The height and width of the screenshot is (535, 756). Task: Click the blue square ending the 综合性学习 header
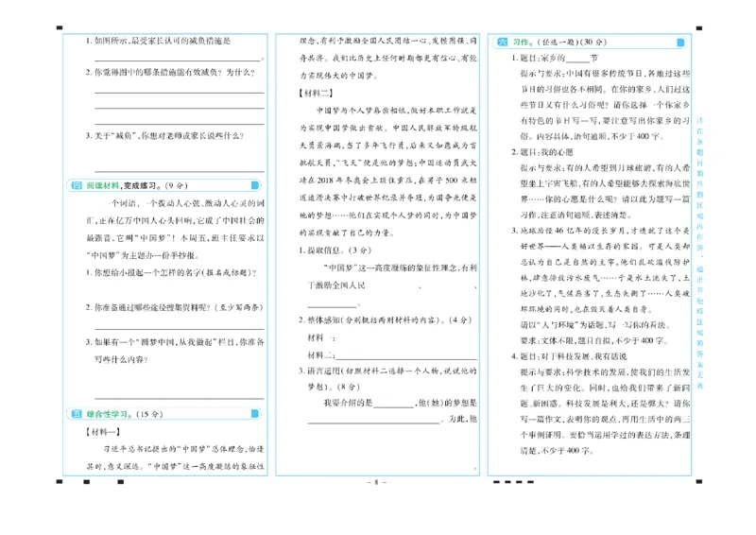(255, 414)
